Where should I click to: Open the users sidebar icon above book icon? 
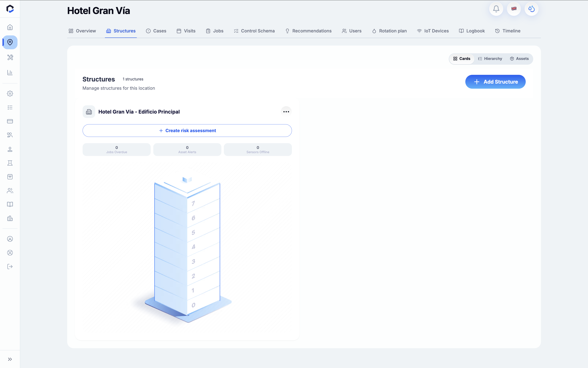pyautogui.click(x=10, y=191)
